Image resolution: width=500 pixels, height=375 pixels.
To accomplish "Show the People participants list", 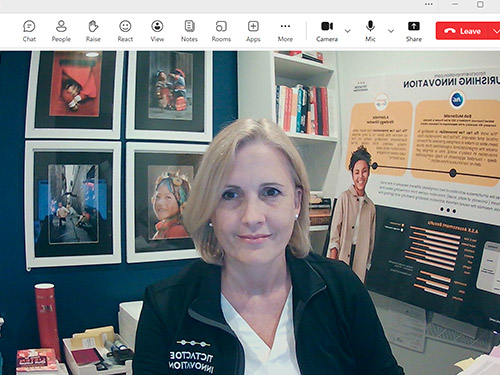I will 61,31.
